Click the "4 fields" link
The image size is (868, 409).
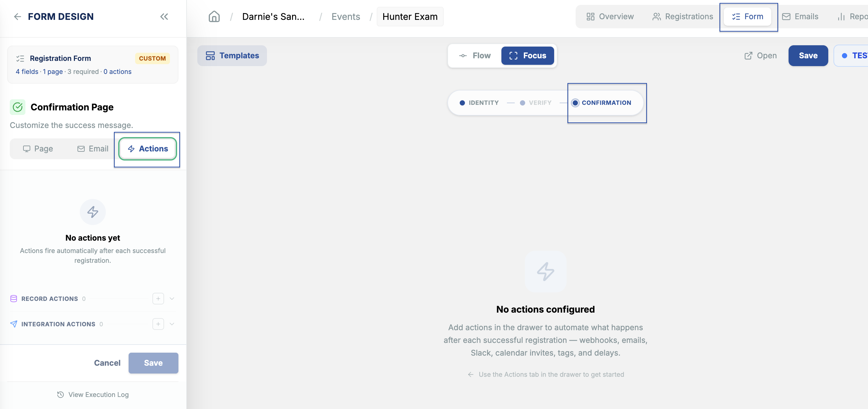tap(27, 72)
